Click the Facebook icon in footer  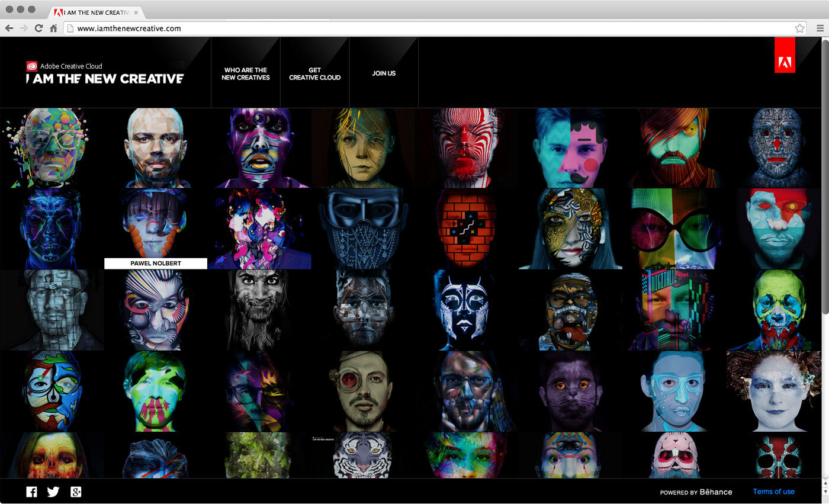31,492
